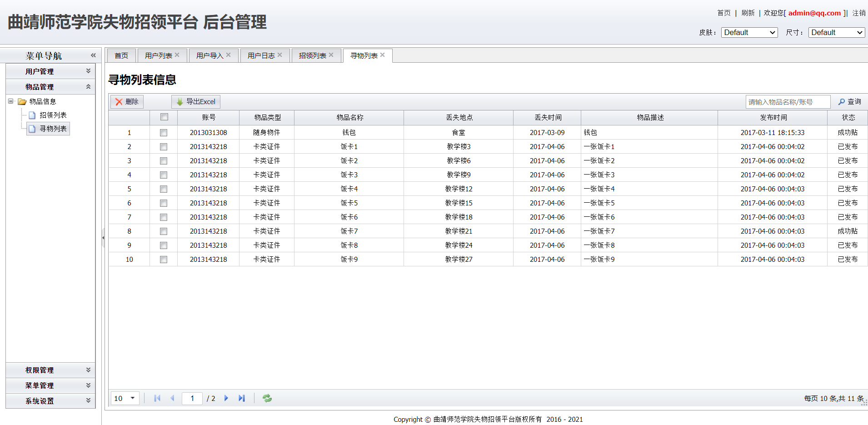This screenshot has height=425, width=868.
Task: Click the 成功贴 status in row 8
Action: tap(848, 231)
